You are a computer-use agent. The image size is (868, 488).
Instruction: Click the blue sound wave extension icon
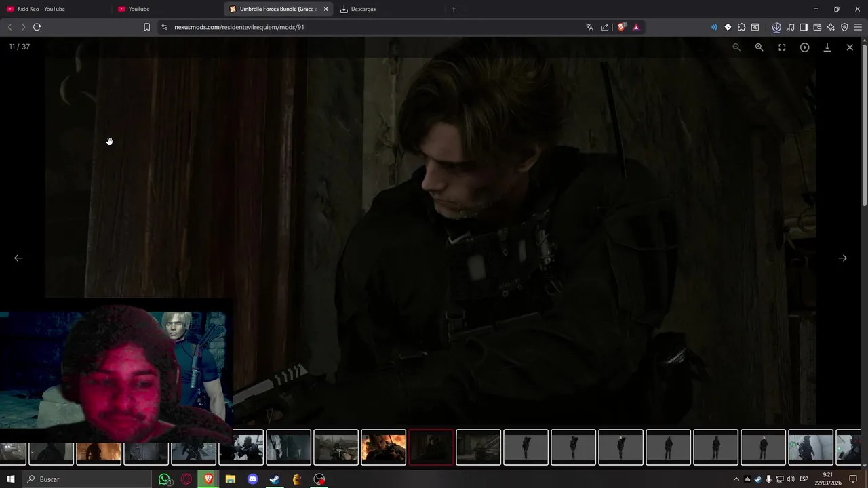click(x=714, y=27)
